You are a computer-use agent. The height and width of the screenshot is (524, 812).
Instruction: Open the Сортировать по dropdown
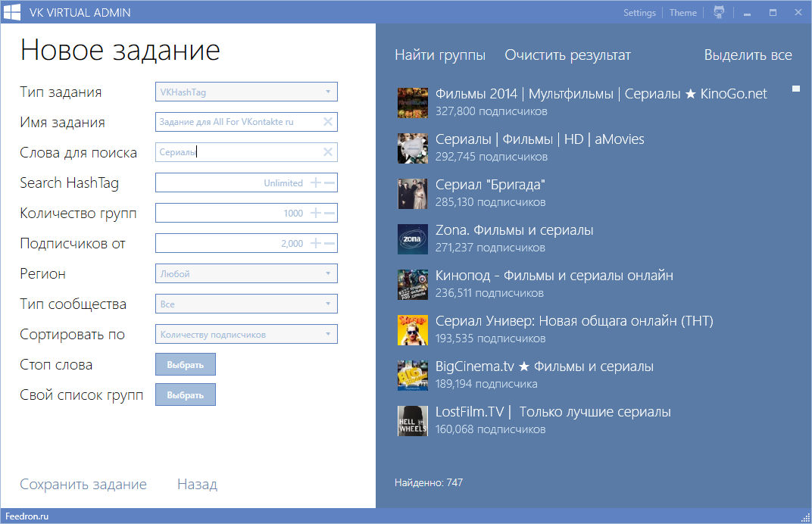pos(246,334)
